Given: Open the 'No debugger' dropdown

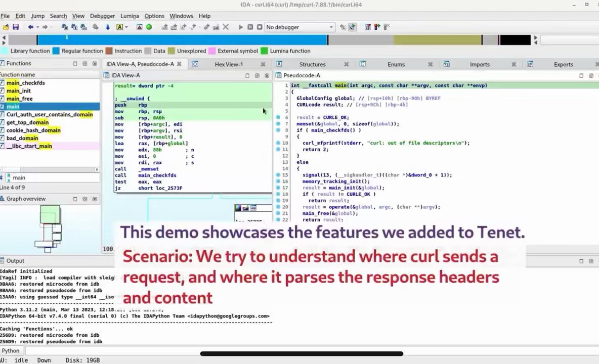Looking at the screenshot, I should pyautogui.click(x=299, y=27).
